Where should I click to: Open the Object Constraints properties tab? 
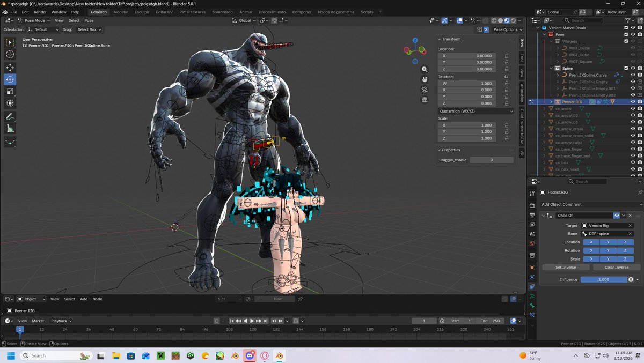click(532, 287)
